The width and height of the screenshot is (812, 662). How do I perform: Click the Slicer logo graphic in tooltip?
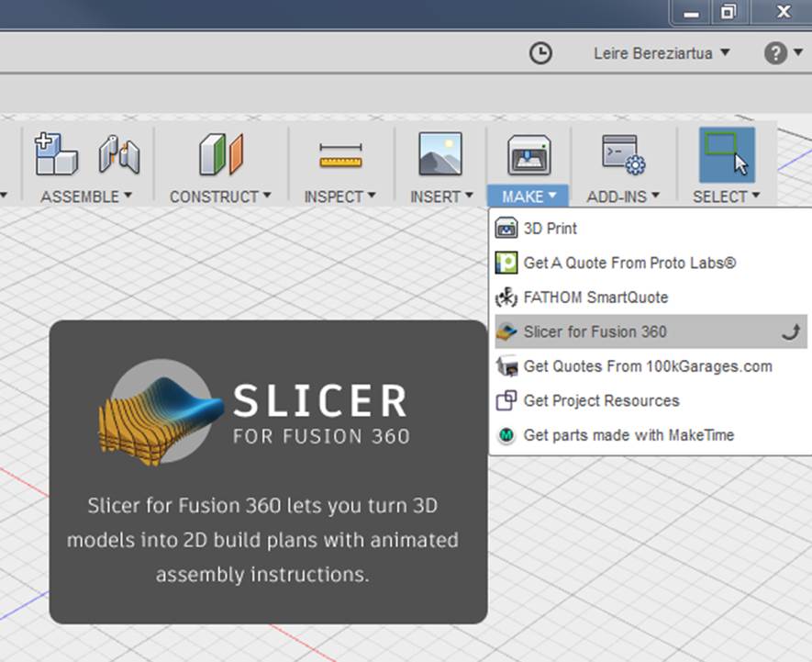click(161, 412)
